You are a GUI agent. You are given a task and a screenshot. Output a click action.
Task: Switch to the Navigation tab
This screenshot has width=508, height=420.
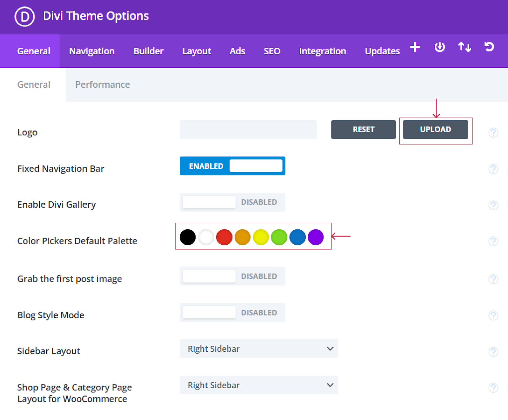coord(92,51)
